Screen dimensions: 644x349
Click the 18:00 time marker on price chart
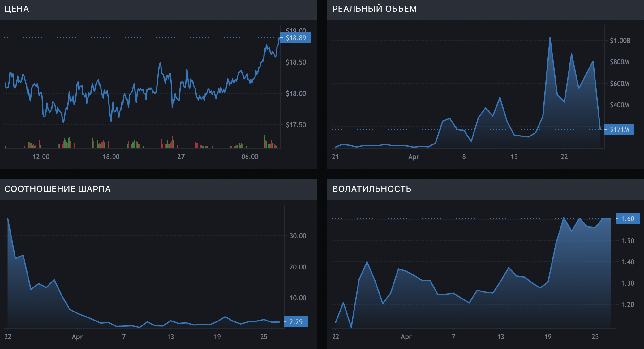[x=111, y=157]
